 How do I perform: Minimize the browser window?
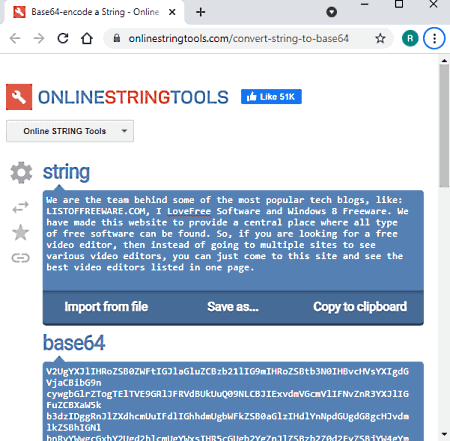coord(365,4)
